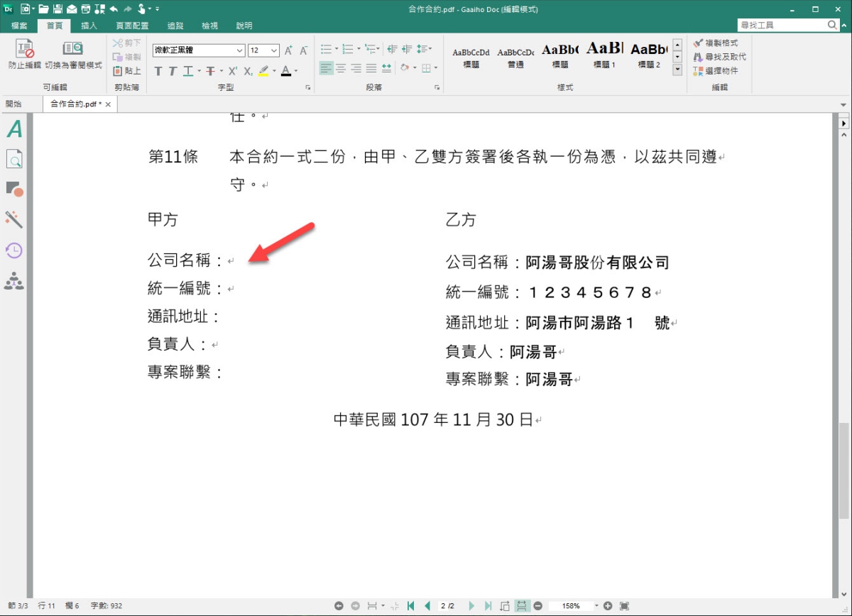
Task: Click the superscript X² icon
Action: 232,71
